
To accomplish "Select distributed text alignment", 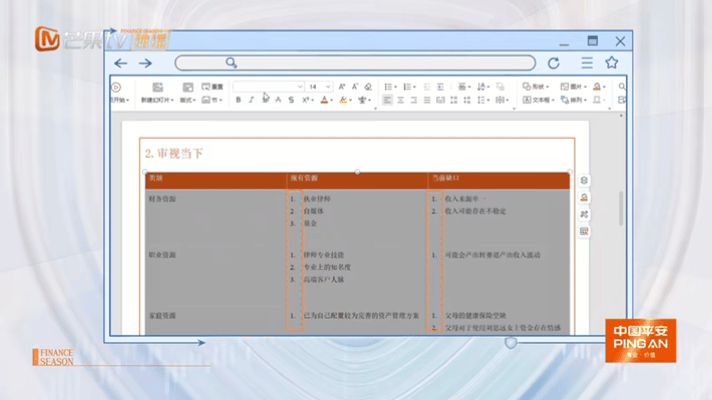I will click(x=440, y=100).
